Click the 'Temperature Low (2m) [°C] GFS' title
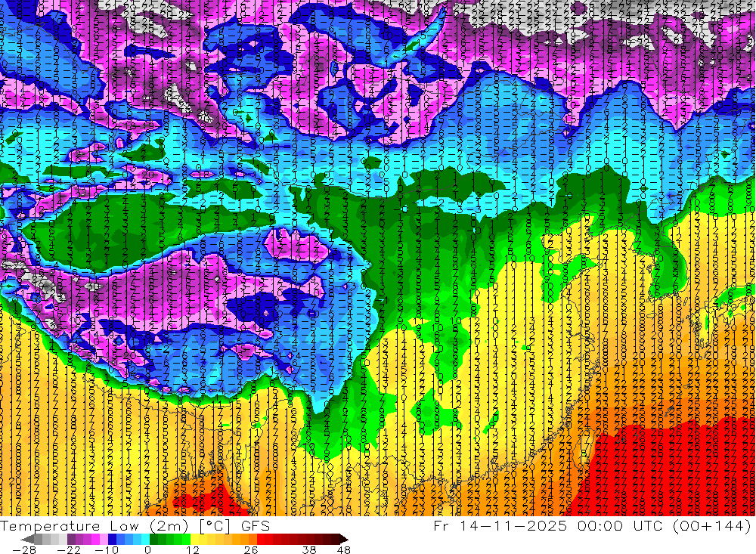Image resolution: width=756 pixels, height=554 pixels. 135,525
